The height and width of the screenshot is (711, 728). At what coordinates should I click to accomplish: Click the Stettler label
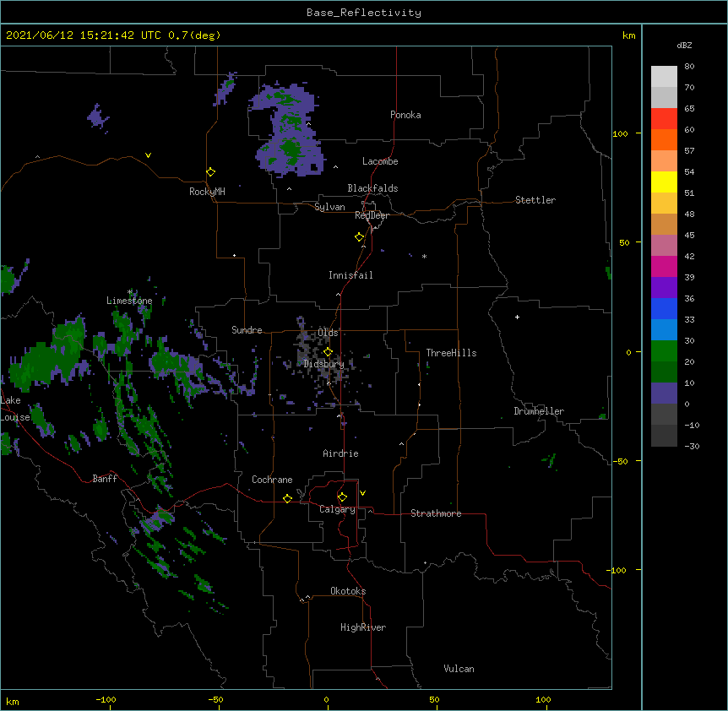click(535, 200)
